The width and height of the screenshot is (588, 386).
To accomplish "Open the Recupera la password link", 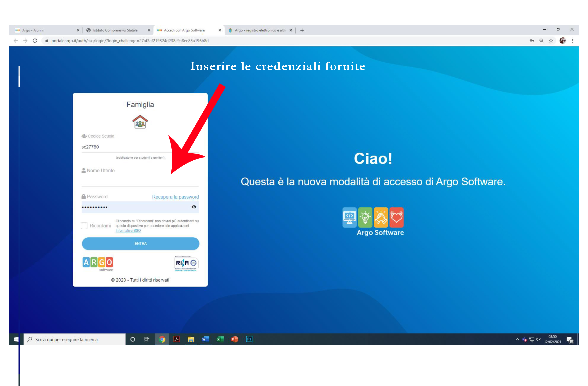I will [x=175, y=197].
